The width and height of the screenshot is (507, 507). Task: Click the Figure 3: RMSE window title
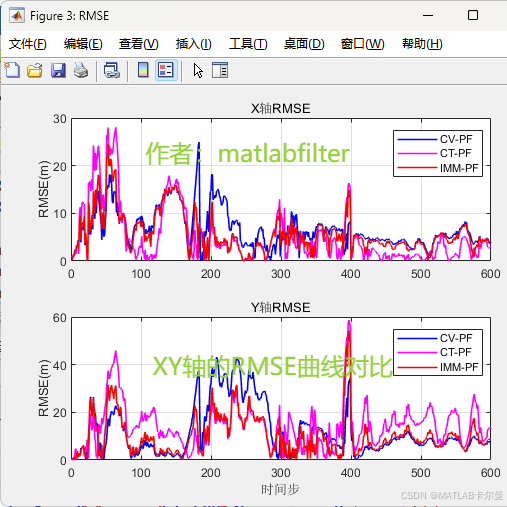[x=70, y=16]
